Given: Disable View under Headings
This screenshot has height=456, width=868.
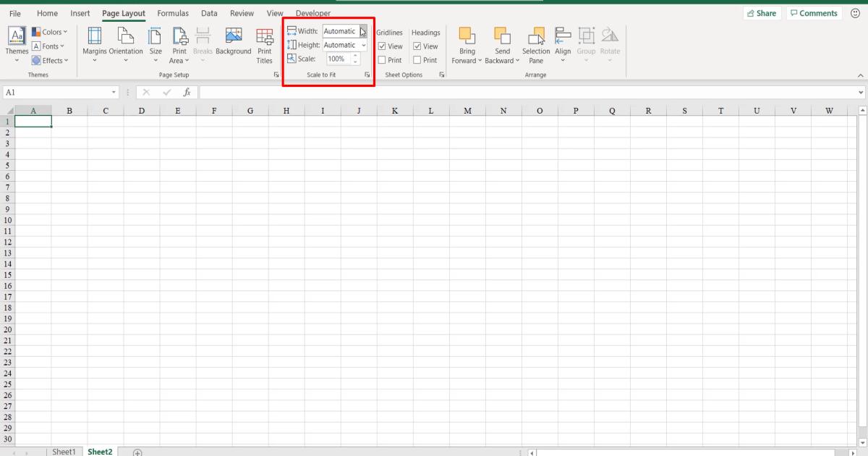Looking at the screenshot, I should 417,46.
